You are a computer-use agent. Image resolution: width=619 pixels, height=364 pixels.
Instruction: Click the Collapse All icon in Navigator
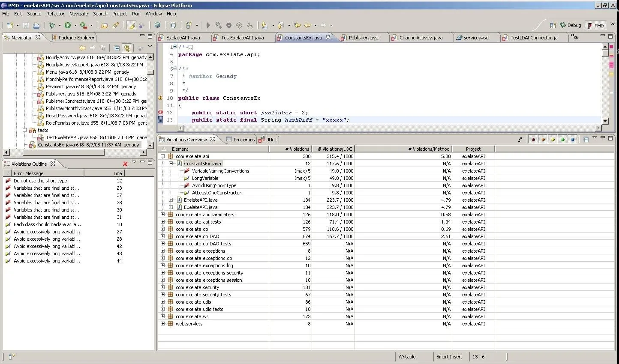117,48
